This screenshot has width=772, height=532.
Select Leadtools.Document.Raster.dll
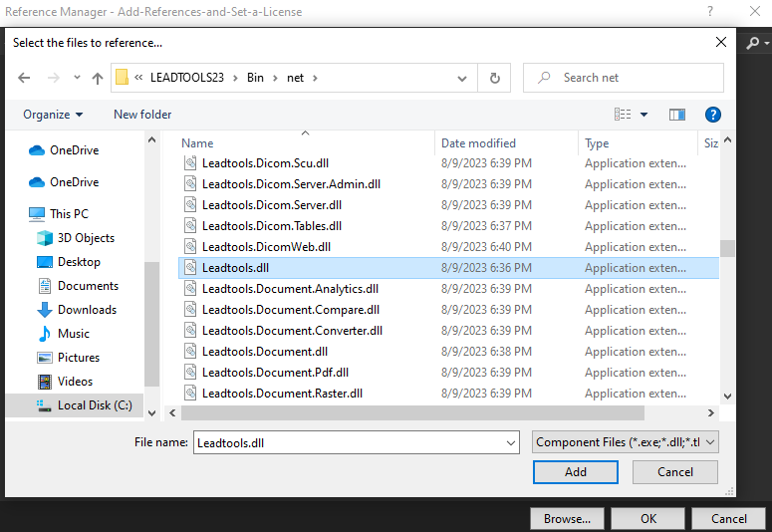[282, 394]
